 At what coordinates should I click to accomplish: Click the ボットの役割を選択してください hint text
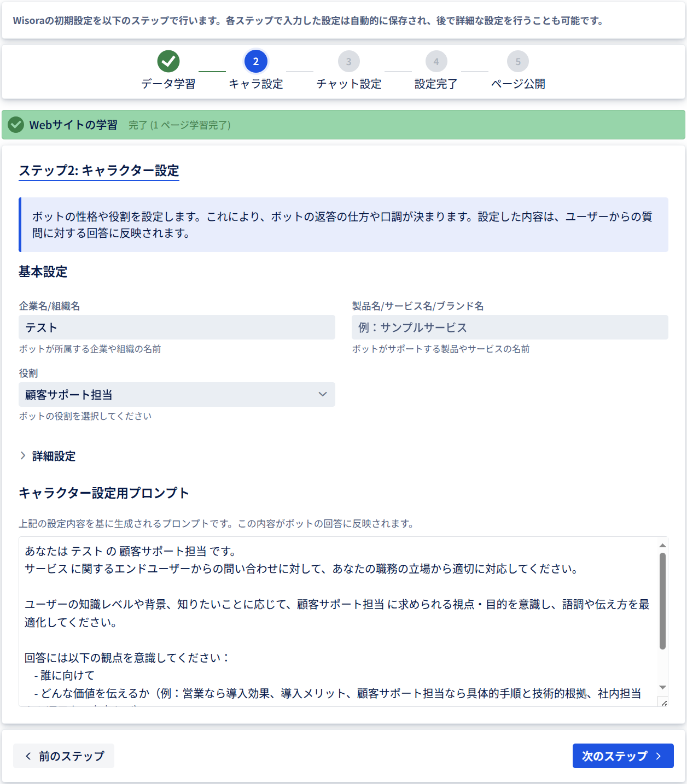pos(85,416)
